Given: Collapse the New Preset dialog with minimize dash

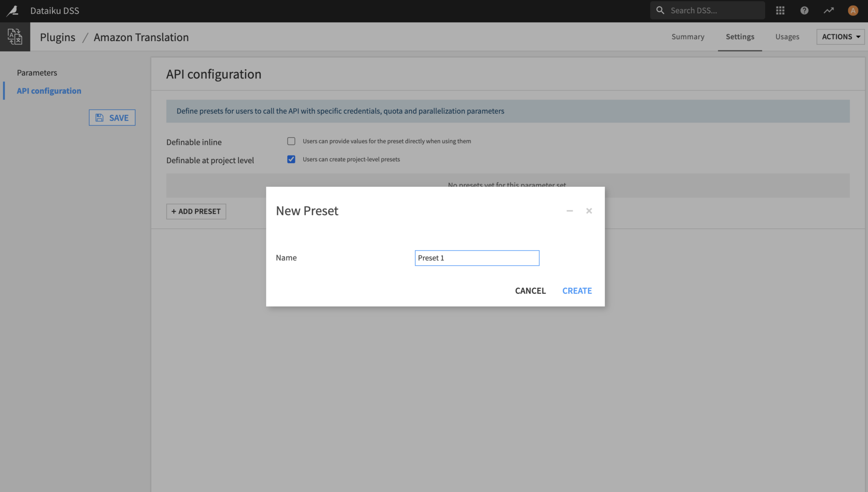Looking at the screenshot, I should click(569, 210).
